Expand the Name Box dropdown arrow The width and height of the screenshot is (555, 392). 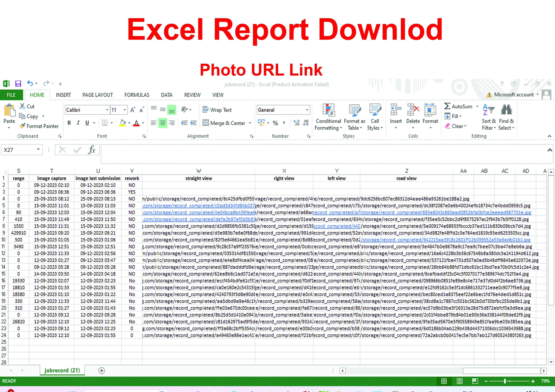pyautogui.click(x=38, y=150)
